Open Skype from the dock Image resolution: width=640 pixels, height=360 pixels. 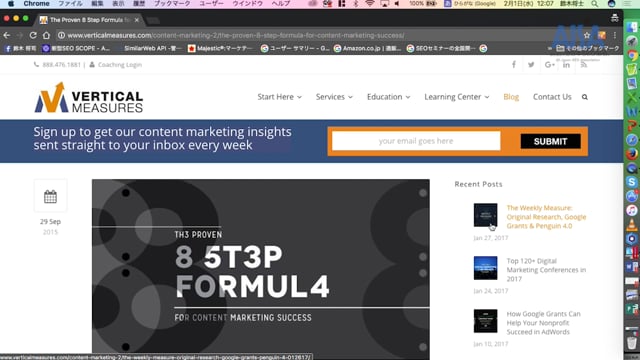632,182
